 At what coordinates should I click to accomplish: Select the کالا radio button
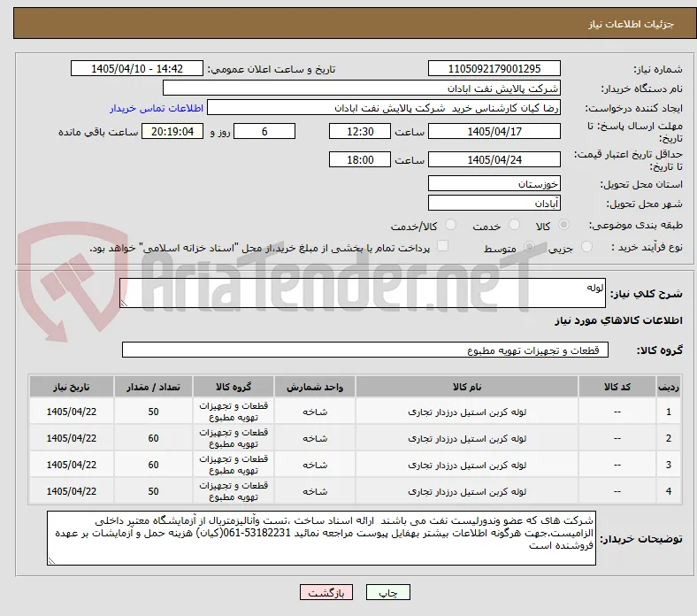pyautogui.click(x=563, y=225)
